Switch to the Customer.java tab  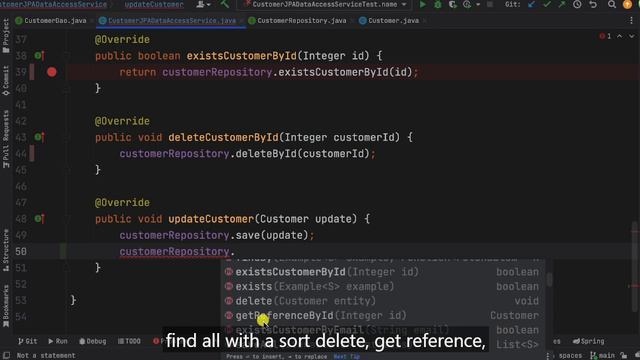[389, 20]
